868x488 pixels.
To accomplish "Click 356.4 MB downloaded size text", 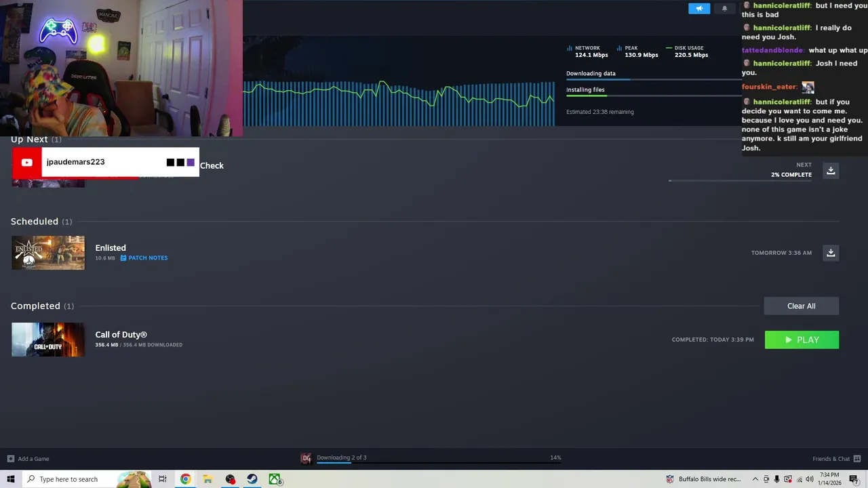I will pyautogui.click(x=139, y=345).
